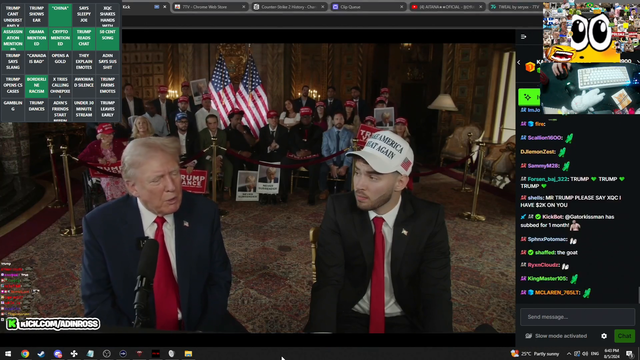Viewport: 640px width, 360px height.
Task: Open the black and red taskbar icon
Action: (156, 353)
